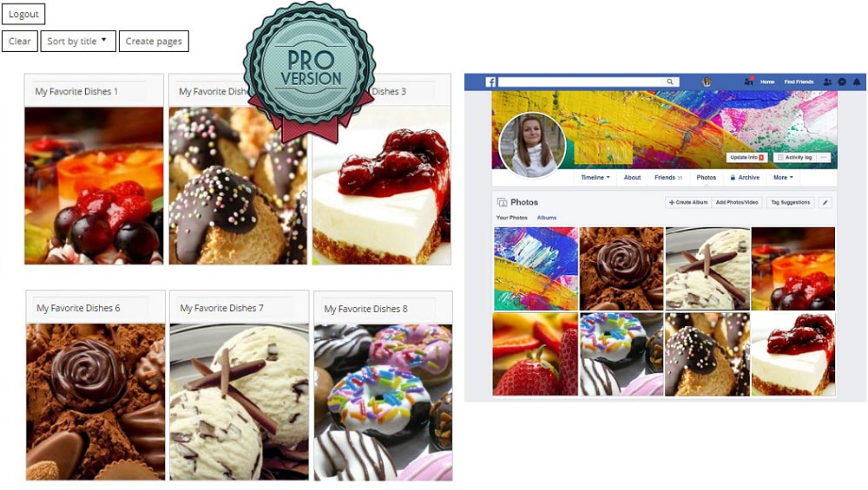Open the Archive tab
The width and height of the screenshot is (868, 490).
click(745, 178)
